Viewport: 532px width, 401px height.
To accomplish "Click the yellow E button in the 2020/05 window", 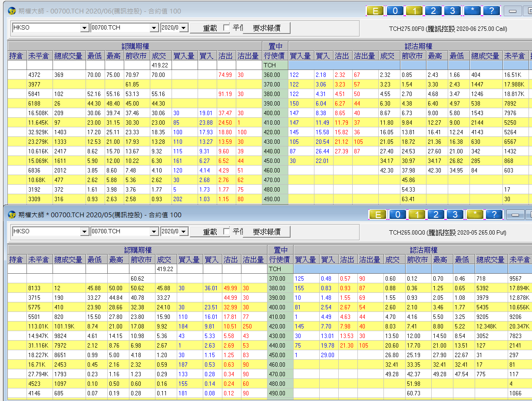I will [378, 215].
